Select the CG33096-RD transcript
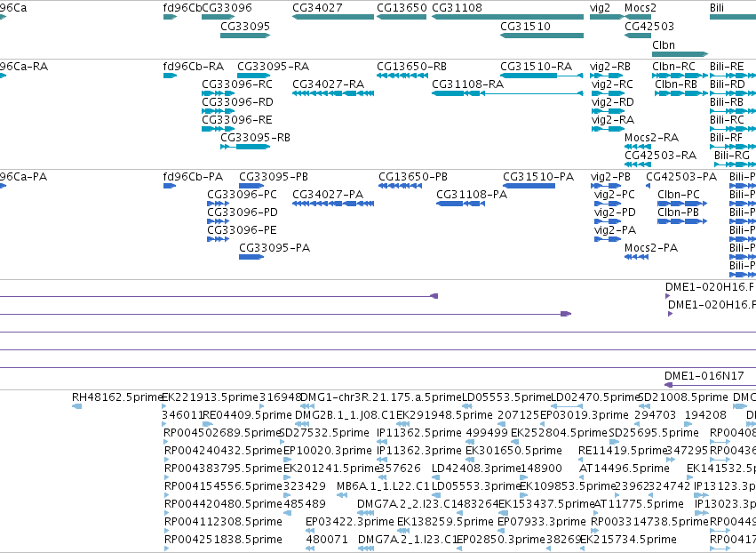This screenshot has width=756, height=553. 218,111
